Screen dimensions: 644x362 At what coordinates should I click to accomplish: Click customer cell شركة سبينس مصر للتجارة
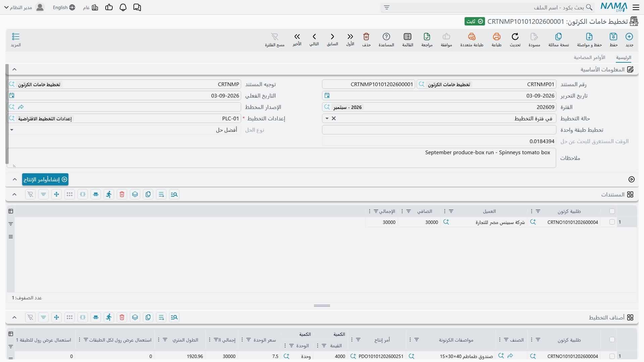[x=500, y=222]
